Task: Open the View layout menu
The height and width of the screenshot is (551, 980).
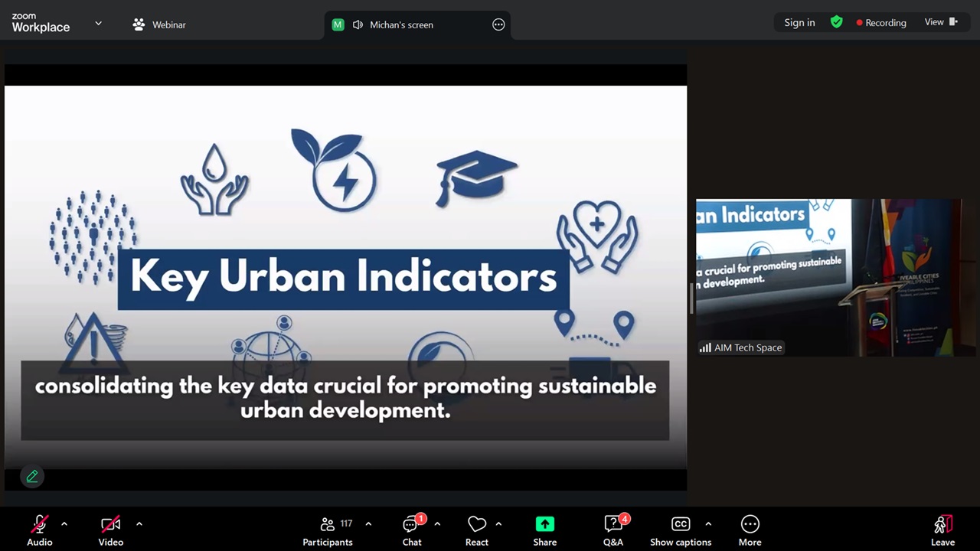Action: (x=940, y=22)
